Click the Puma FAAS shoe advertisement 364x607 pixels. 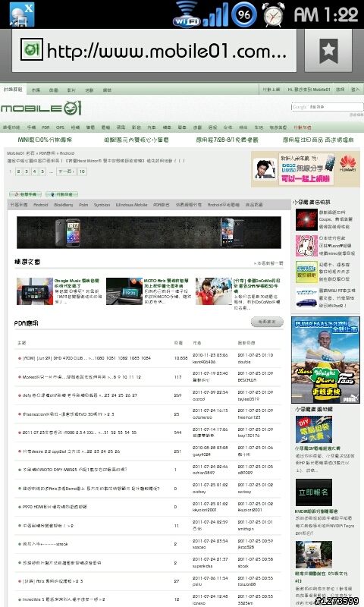click(326, 360)
